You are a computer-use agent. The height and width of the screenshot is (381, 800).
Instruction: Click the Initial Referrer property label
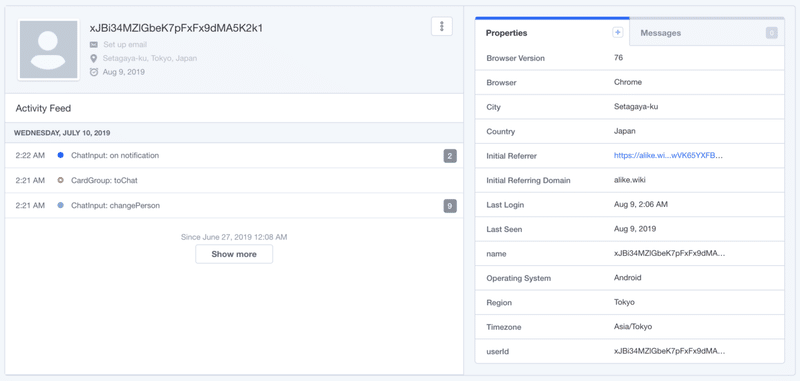(512, 156)
